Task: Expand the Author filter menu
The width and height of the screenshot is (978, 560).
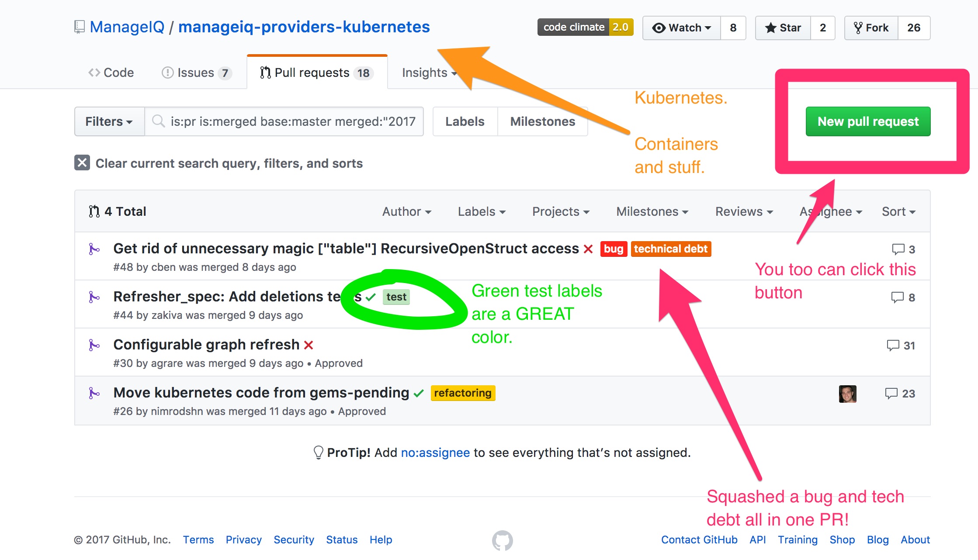Action: (407, 211)
